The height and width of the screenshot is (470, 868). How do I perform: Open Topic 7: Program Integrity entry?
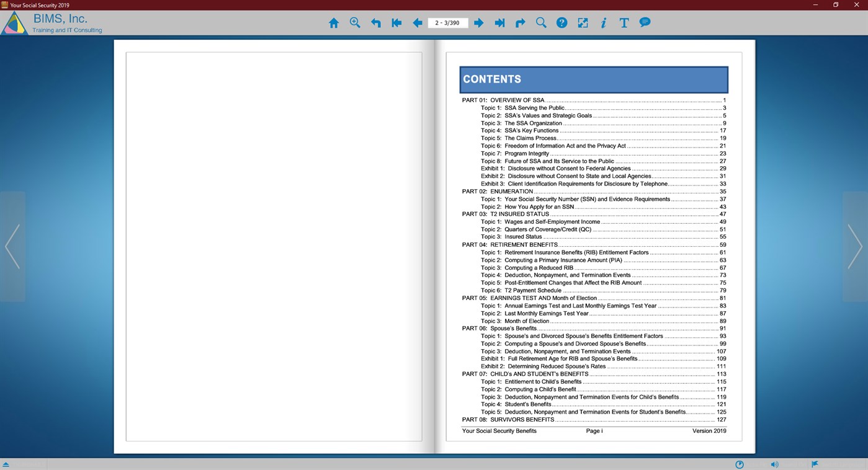tap(603, 153)
